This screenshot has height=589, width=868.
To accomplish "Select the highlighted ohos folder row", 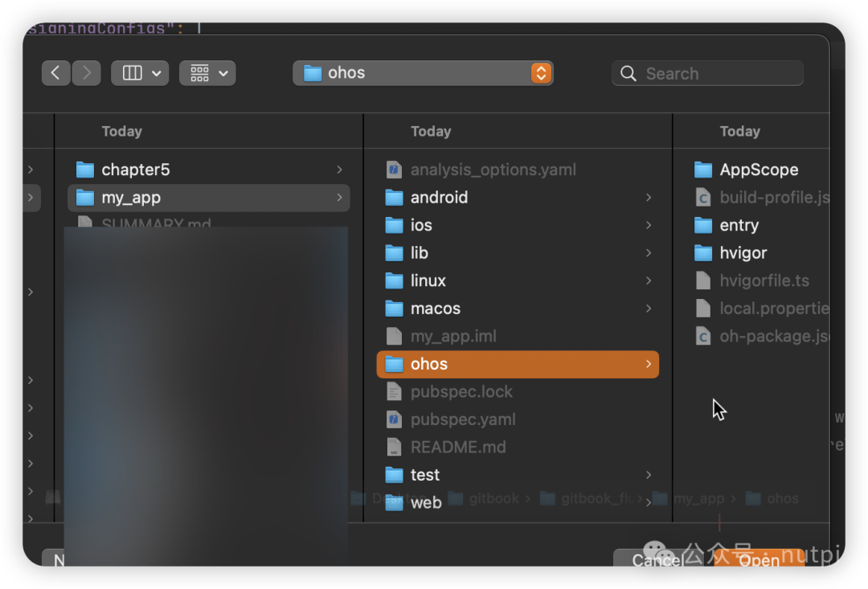I will [518, 364].
